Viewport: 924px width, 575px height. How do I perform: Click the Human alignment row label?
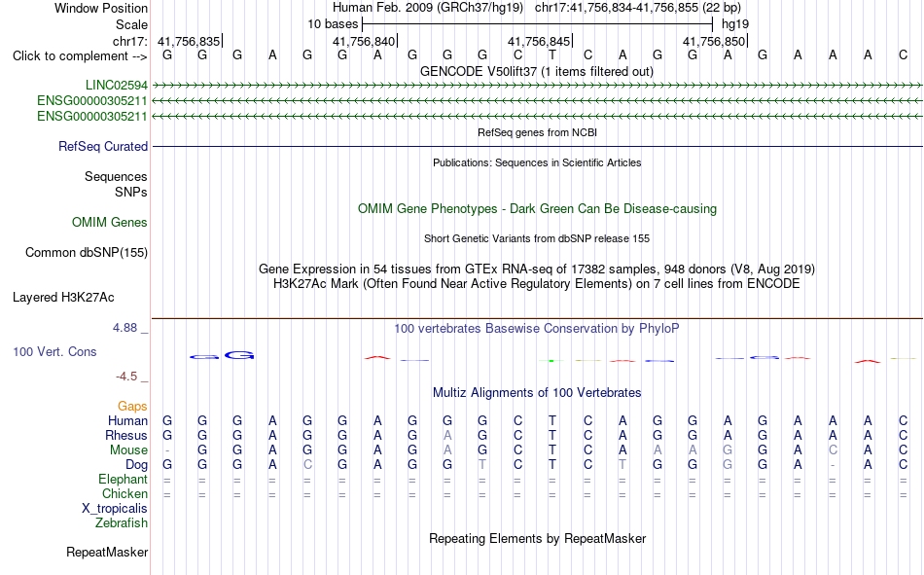pyautogui.click(x=127, y=420)
